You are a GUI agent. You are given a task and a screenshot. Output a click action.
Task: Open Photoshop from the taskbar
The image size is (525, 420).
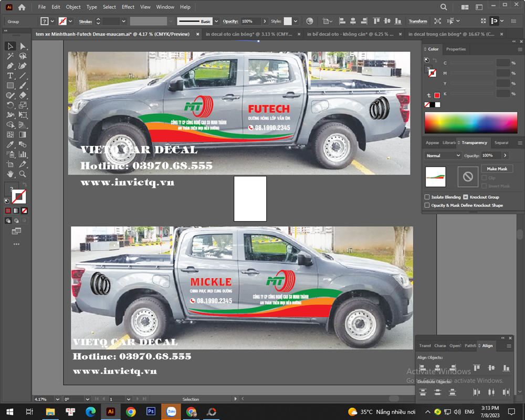[x=151, y=412]
